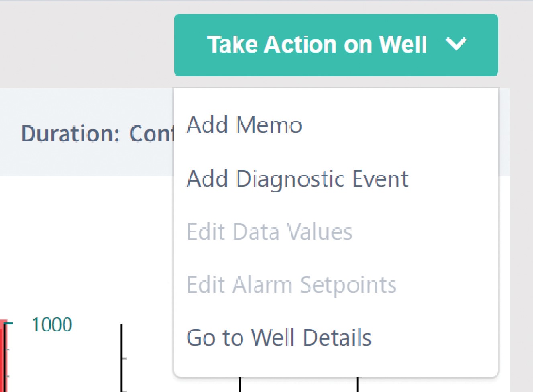Screen dimensions: 534x392
Task: Go to Well Details via the menu
Action: 279,337
